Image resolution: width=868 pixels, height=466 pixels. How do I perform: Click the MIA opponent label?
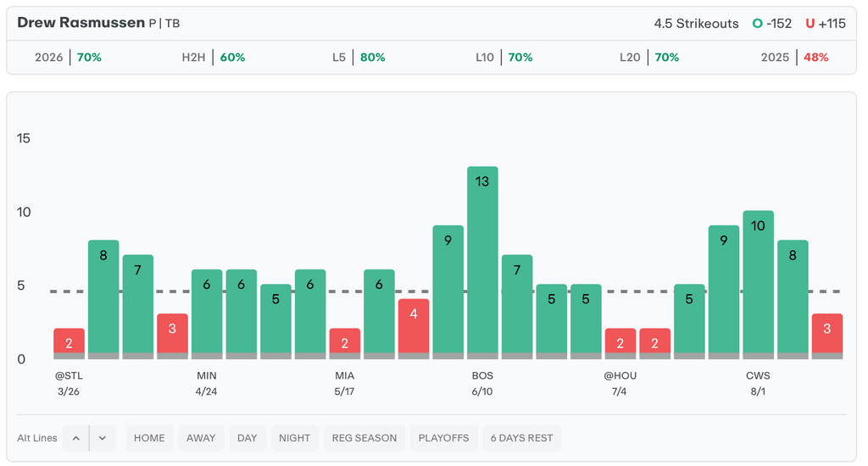(x=344, y=375)
